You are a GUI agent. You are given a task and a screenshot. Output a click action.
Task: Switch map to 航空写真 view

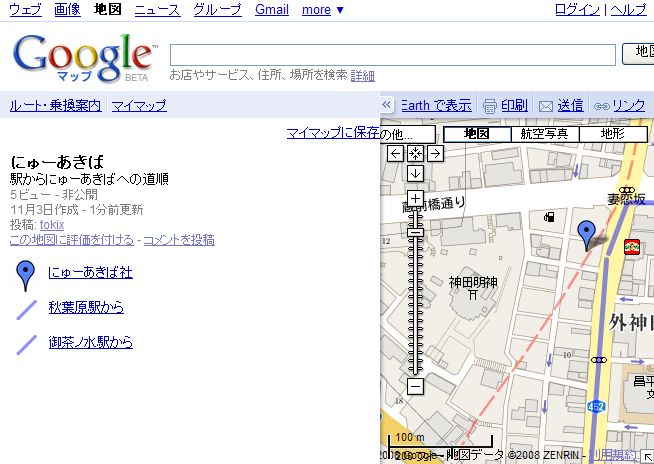pos(545,134)
